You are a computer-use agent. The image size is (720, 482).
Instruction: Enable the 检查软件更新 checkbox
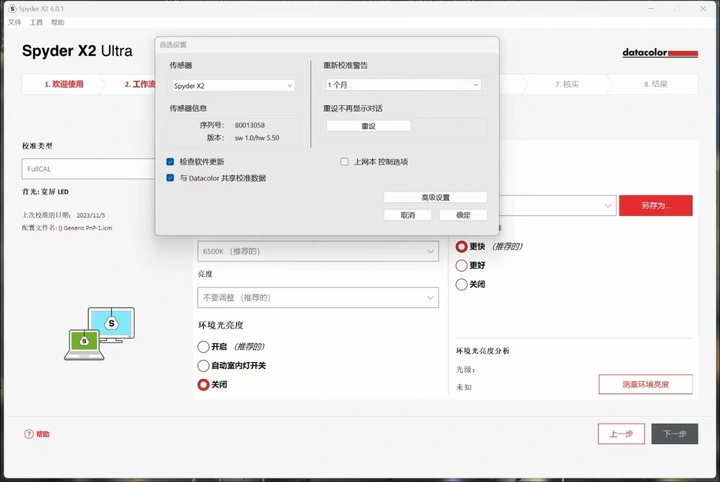coord(171,161)
